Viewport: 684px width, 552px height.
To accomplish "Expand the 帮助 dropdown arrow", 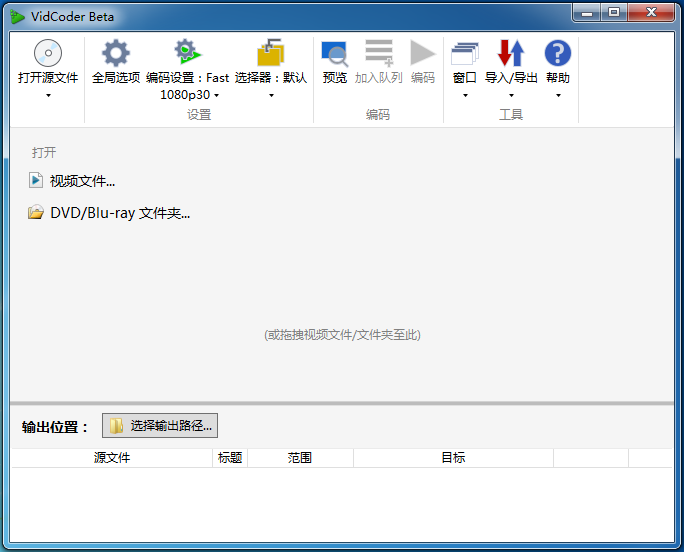I will pyautogui.click(x=558, y=95).
